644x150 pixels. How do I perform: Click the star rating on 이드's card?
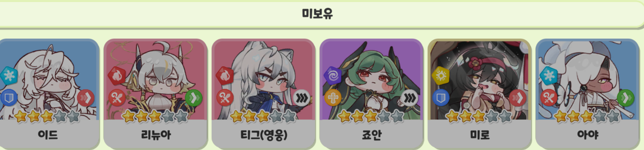47,117
